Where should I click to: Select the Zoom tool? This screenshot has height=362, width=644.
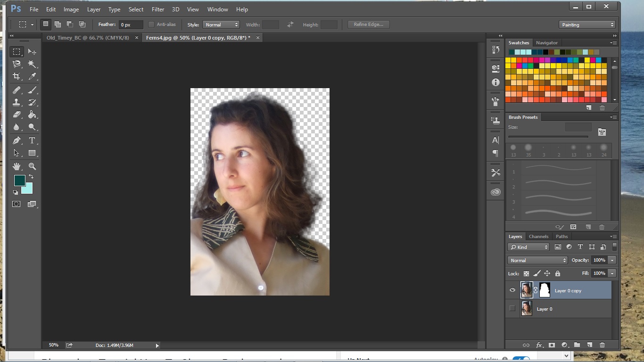coord(33,166)
